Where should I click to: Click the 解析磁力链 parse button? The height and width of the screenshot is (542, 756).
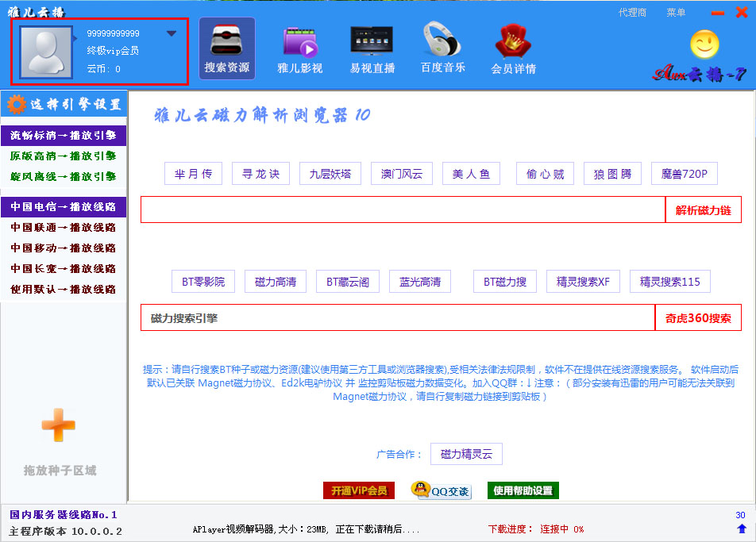703,209
